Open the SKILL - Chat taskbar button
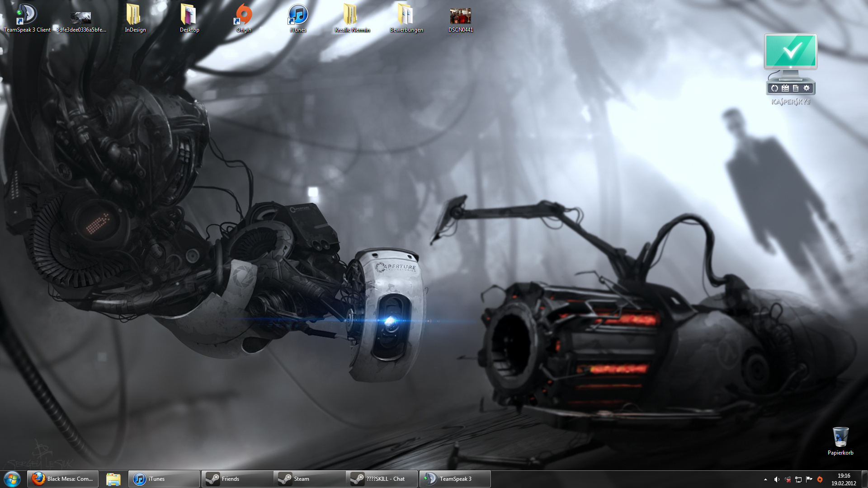This screenshot has height=488, width=868. (x=382, y=479)
